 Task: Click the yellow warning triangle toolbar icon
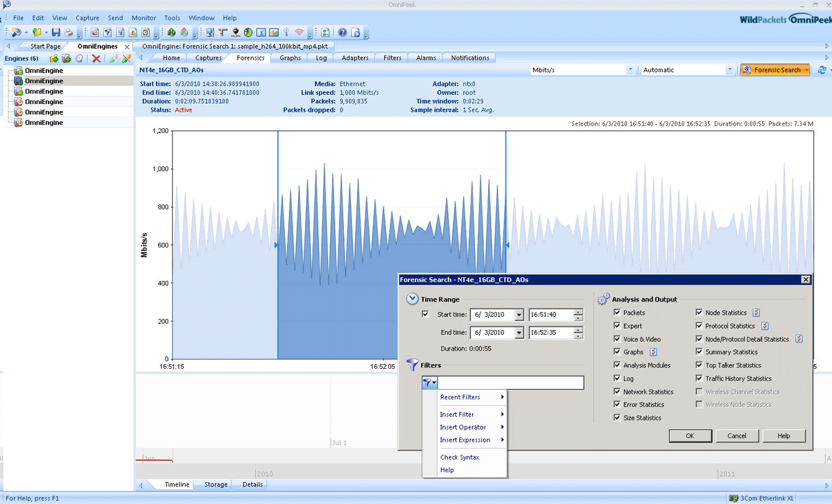click(133, 33)
